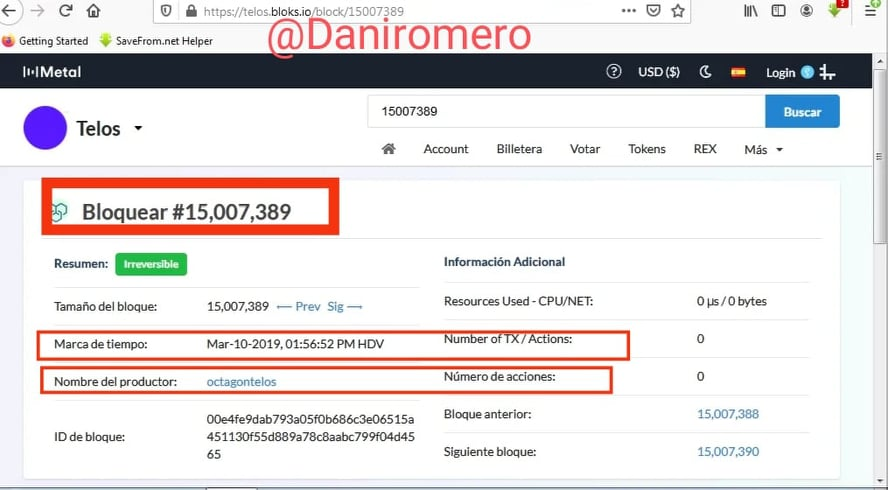Open Getting Started bookmark
This screenshot has height=490, width=888.
tap(45, 41)
